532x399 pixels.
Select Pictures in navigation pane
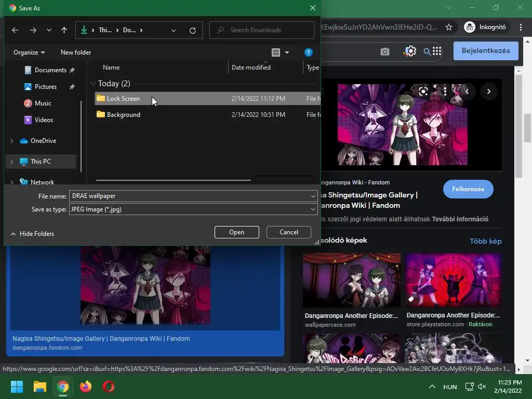pyautogui.click(x=46, y=87)
